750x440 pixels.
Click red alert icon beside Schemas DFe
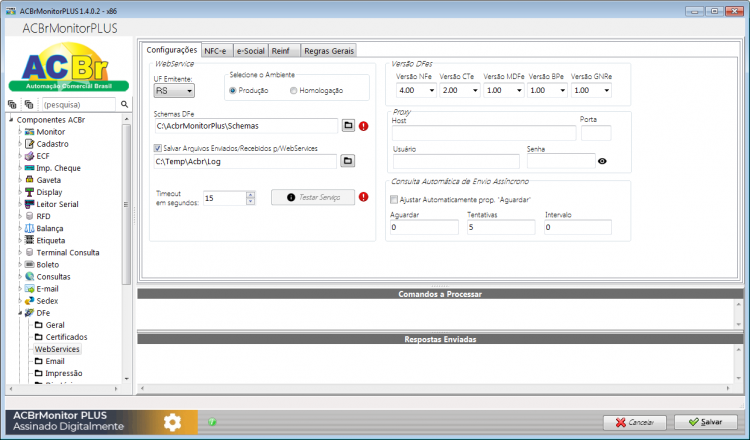pos(364,126)
